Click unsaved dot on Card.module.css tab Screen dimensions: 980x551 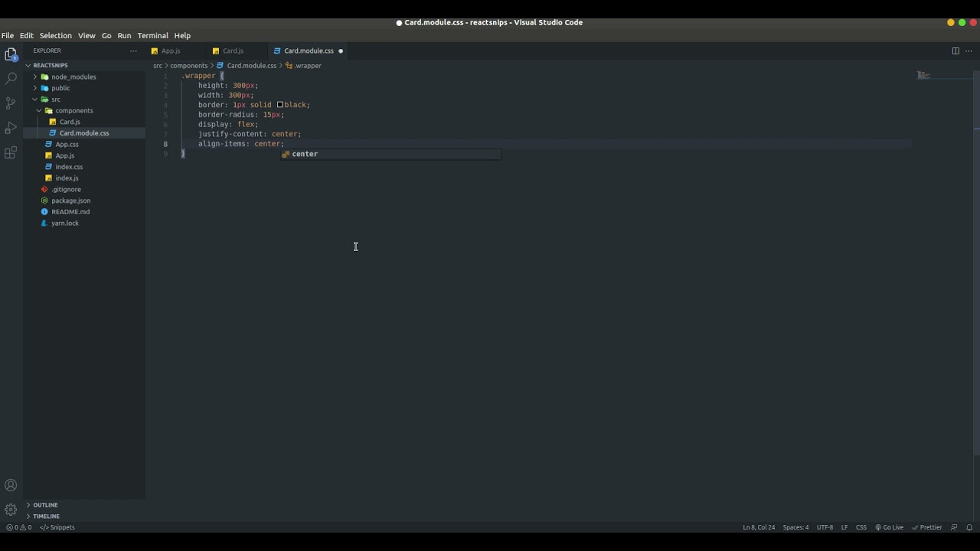pyautogui.click(x=341, y=51)
